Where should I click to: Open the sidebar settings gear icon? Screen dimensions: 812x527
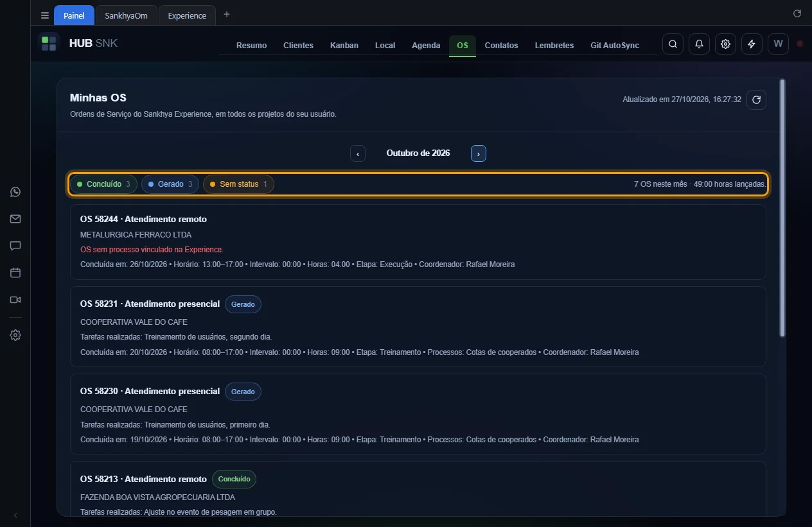(x=15, y=335)
